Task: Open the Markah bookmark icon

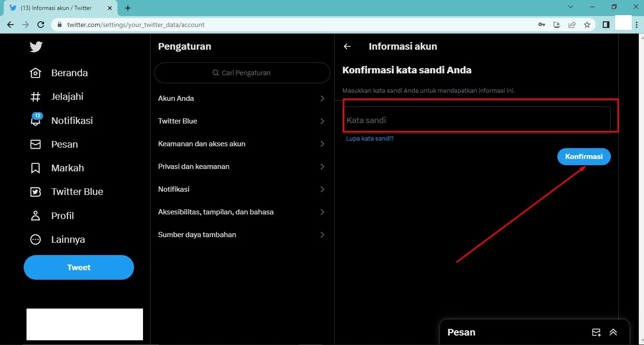Action: tap(36, 168)
